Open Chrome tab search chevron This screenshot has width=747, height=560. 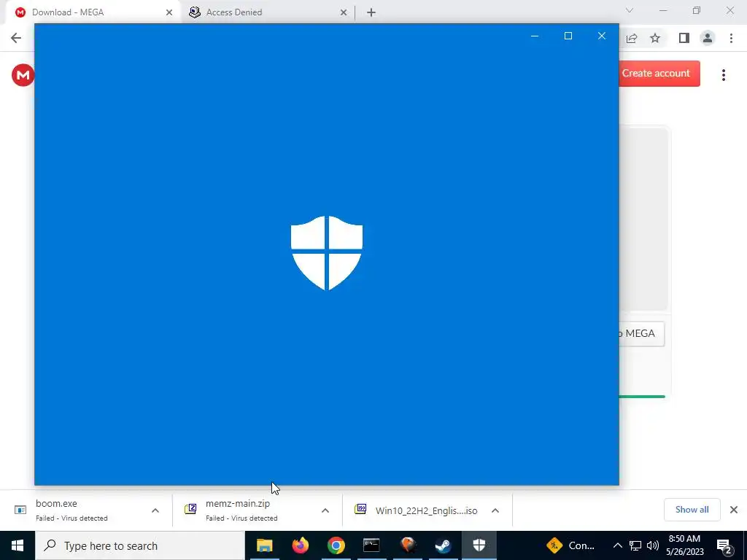click(x=630, y=10)
